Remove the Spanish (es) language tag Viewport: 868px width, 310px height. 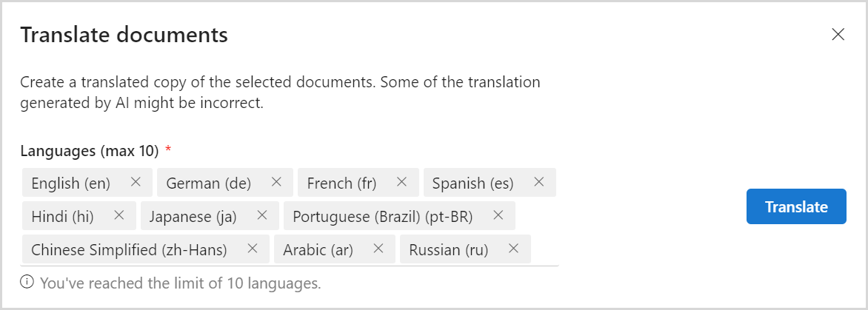[539, 182]
